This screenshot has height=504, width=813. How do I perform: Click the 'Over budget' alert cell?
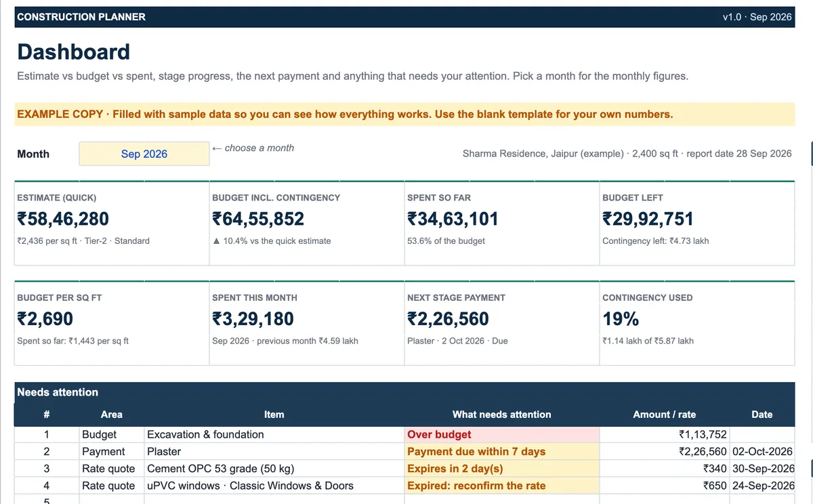coord(502,435)
